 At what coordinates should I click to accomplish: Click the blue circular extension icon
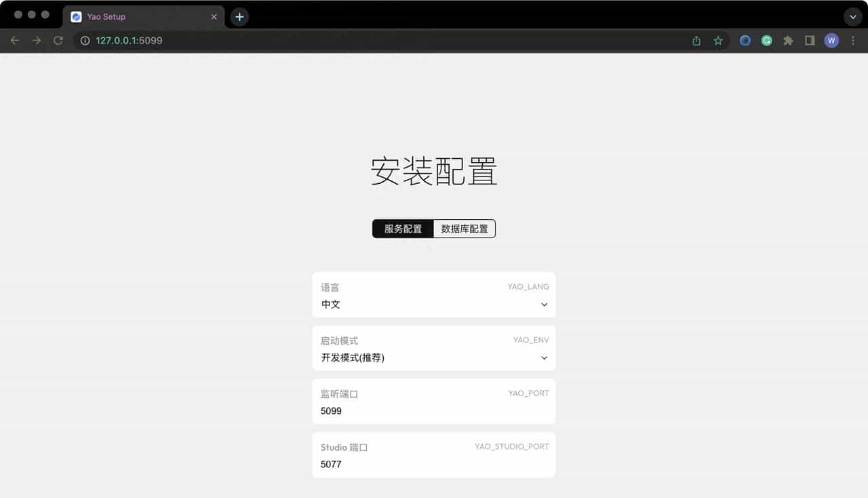745,41
